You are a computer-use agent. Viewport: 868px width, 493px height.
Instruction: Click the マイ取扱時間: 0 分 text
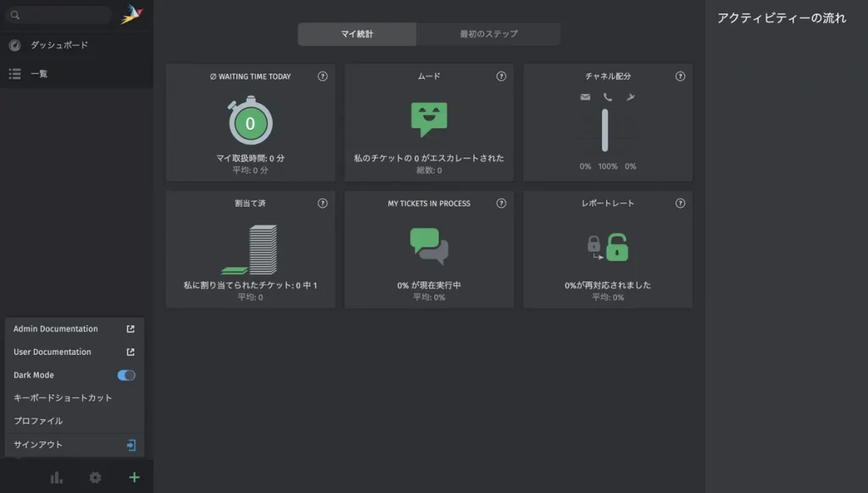(x=250, y=158)
